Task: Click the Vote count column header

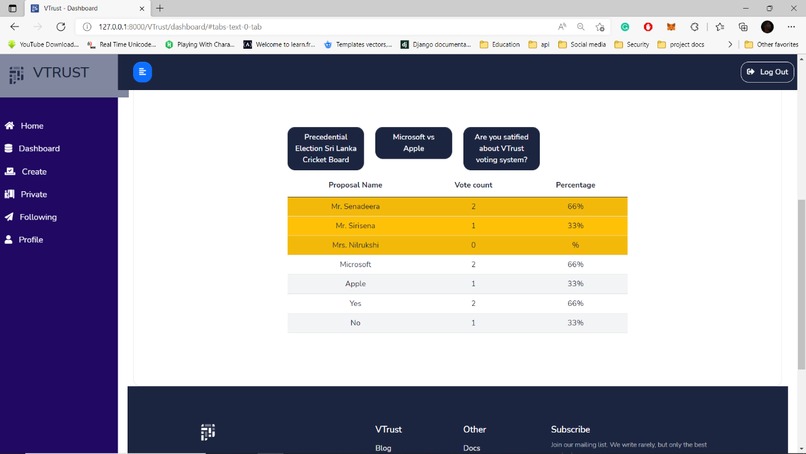Action: point(473,185)
